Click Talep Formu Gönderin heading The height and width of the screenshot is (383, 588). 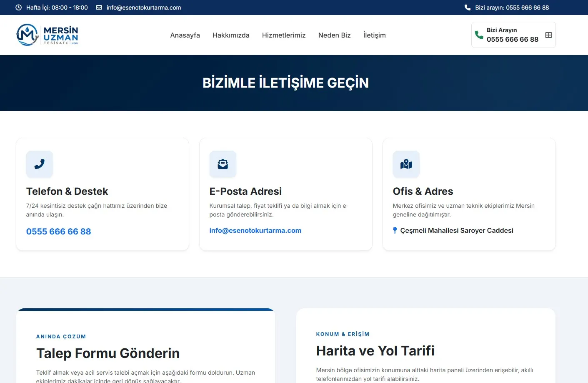(x=108, y=353)
